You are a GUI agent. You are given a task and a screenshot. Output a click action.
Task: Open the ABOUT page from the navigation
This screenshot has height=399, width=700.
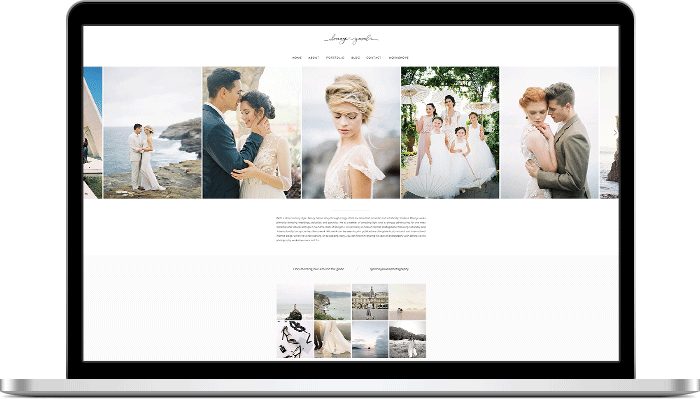tap(314, 58)
